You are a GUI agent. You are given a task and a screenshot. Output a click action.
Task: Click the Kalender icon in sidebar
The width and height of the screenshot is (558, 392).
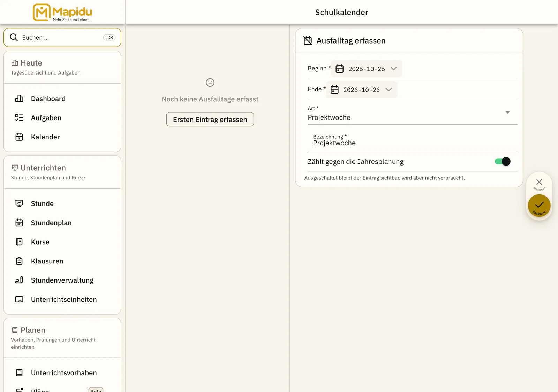coord(19,137)
